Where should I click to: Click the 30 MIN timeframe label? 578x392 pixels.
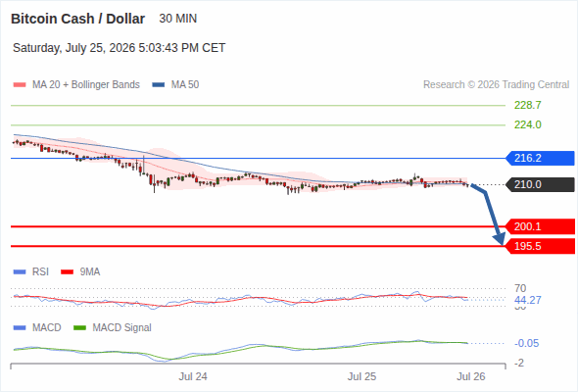point(178,19)
